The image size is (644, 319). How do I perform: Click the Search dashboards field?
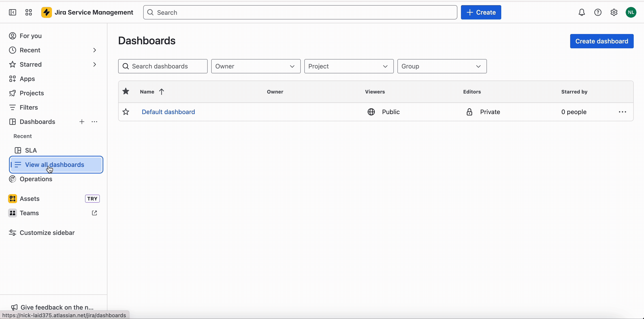pyautogui.click(x=163, y=66)
